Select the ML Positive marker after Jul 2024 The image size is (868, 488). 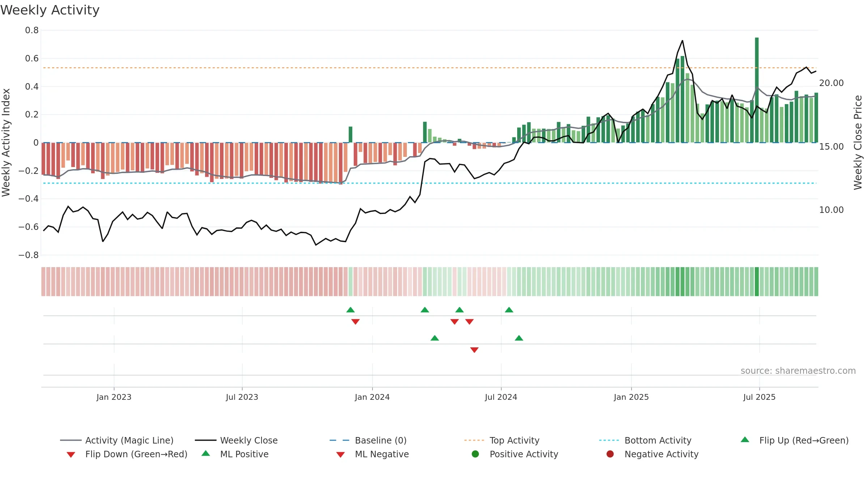point(519,338)
